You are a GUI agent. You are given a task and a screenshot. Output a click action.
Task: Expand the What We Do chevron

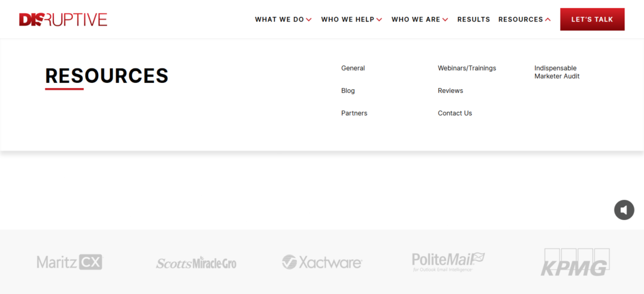click(x=309, y=19)
